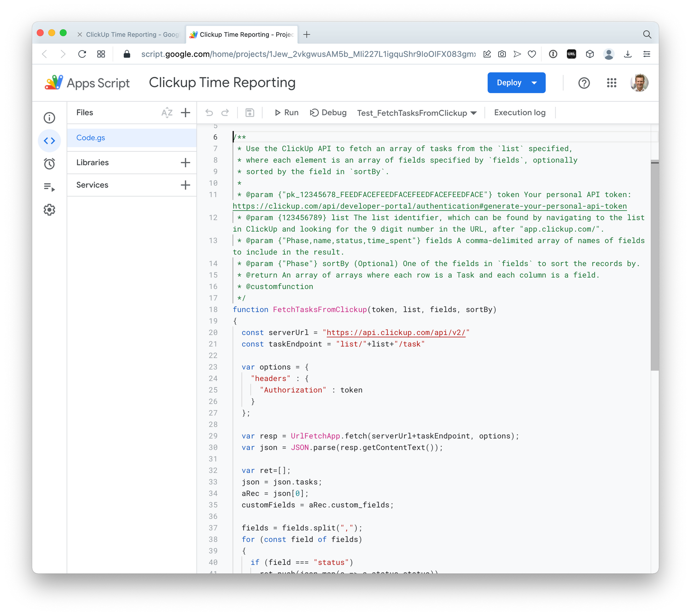Click the Debug button
This screenshot has height=616, width=691.
point(328,113)
